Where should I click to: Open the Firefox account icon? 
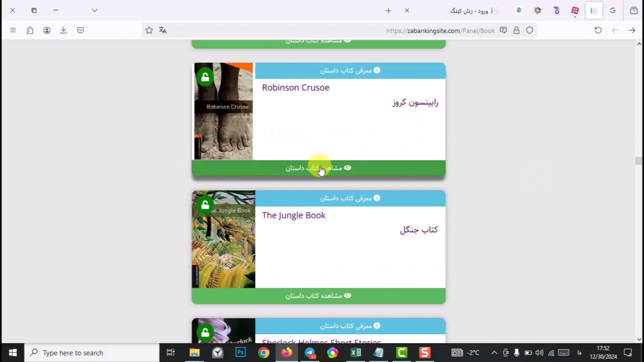(47, 30)
